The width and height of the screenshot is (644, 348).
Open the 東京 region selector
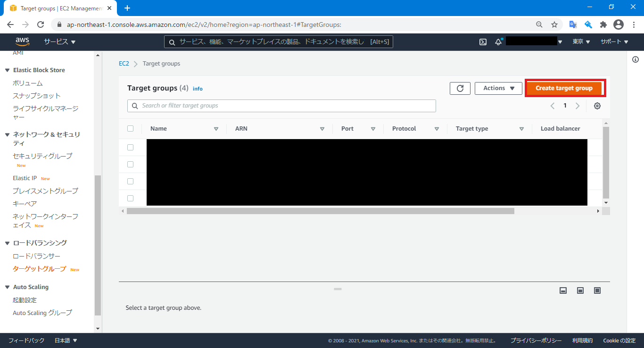(581, 42)
